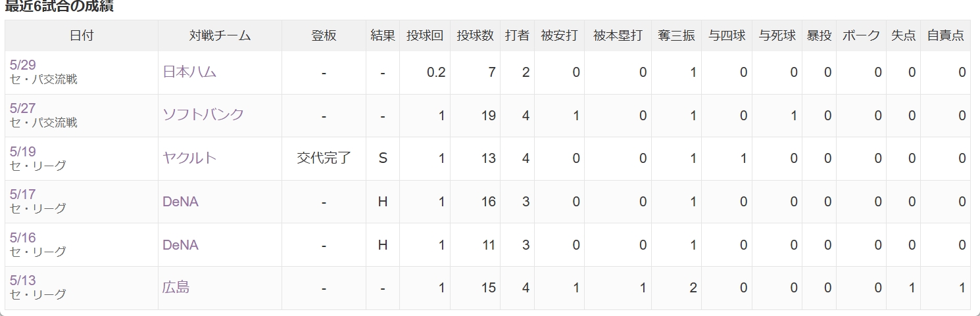Open the ソフトバンク team link
The width and height of the screenshot is (980, 316).
pyautogui.click(x=203, y=114)
